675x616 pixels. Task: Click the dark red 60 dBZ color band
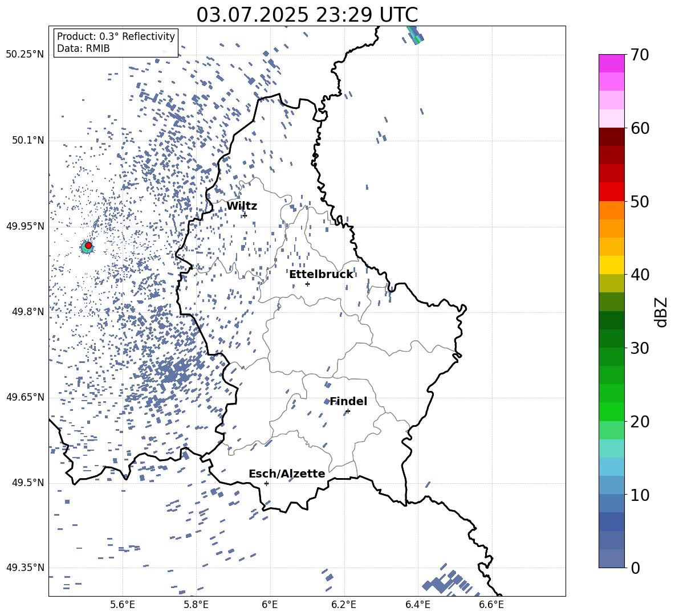pos(611,136)
